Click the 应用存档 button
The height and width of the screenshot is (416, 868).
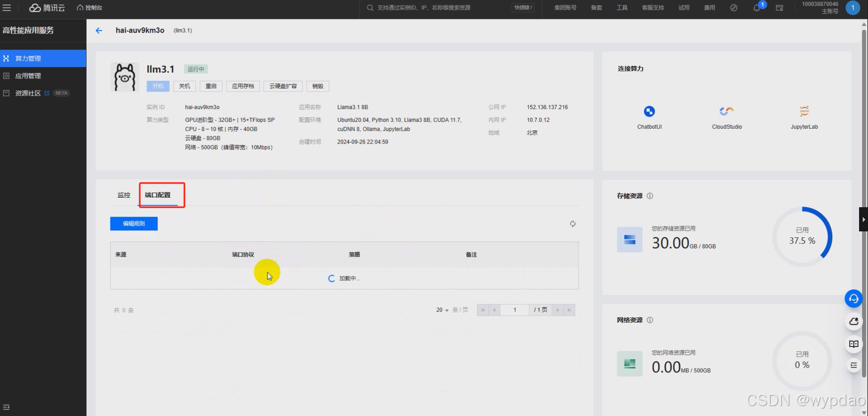(x=243, y=86)
